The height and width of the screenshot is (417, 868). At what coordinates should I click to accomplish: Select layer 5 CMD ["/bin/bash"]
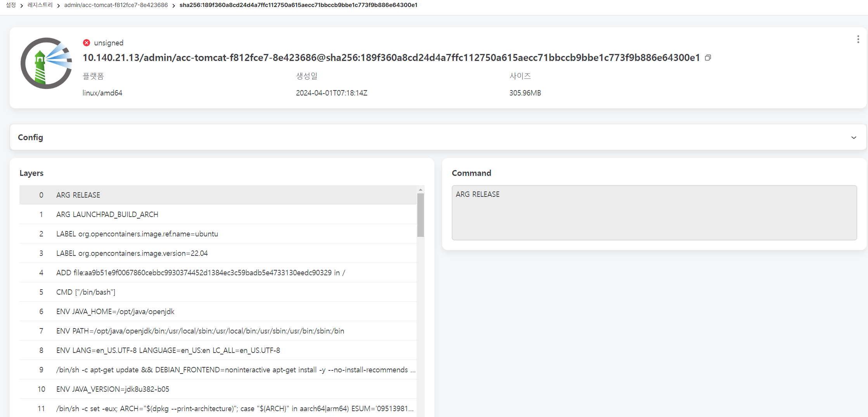point(218,292)
